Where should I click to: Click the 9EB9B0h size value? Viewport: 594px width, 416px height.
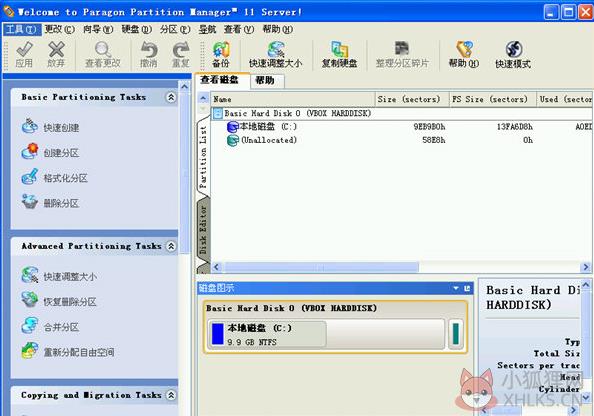coord(429,127)
